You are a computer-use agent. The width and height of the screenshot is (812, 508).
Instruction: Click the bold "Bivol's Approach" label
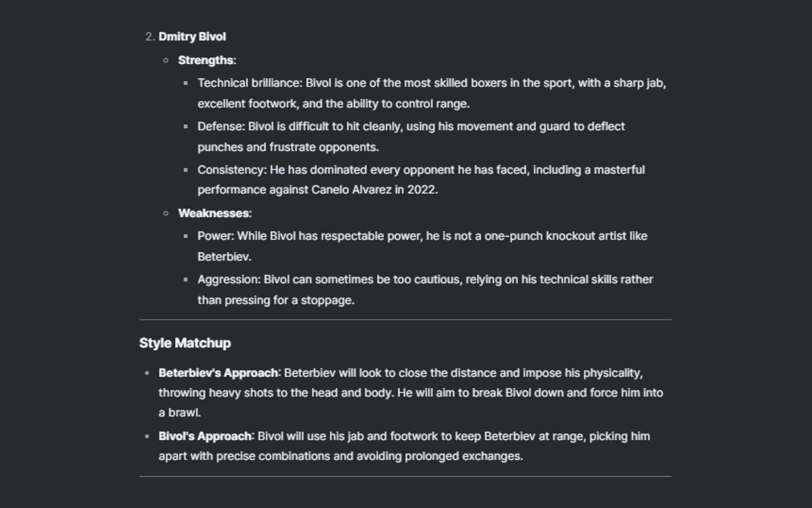coord(205,436)
